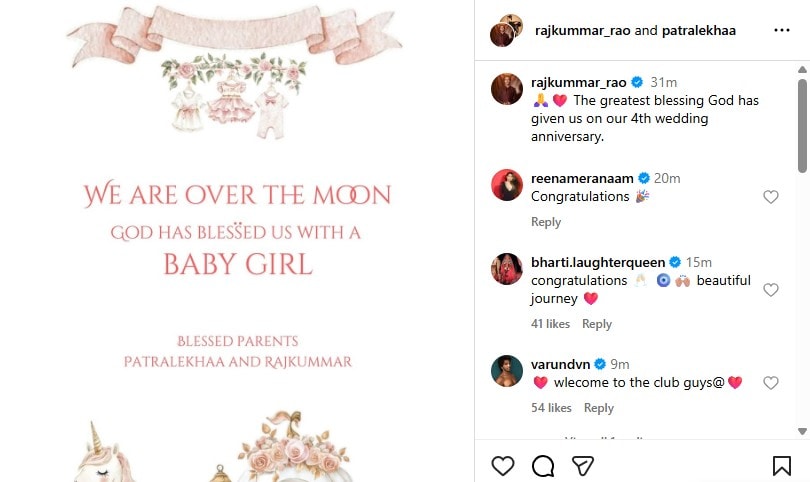Show the 54 likes on varundvn's comment
The height and width of the screenshot is (482, 810).
coord(551,408)
